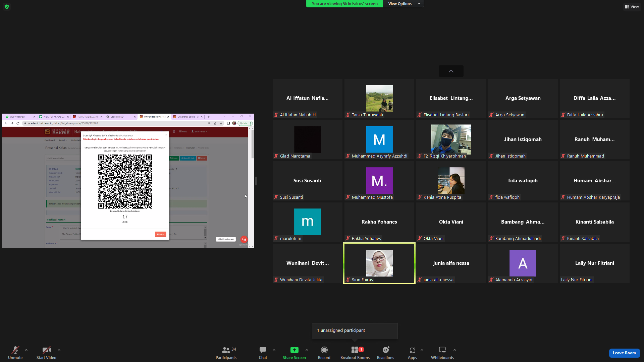This screenshot has width=644, height=362.
Task: Open the View Options dropdown
Action: pos(404,4)
